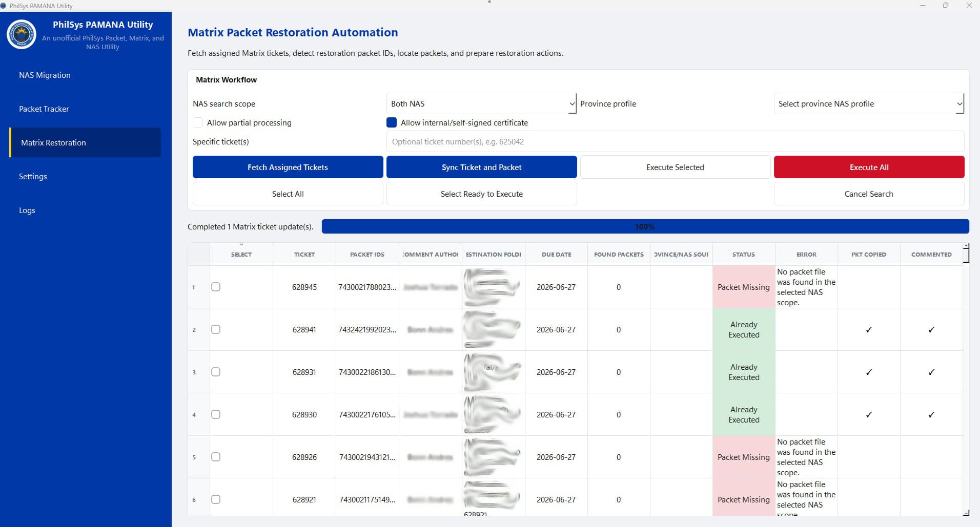Click the blue 100% progress bar
The height and width of the screenshot is (527, 980).
pyautogui.click(x=645, y=226)
